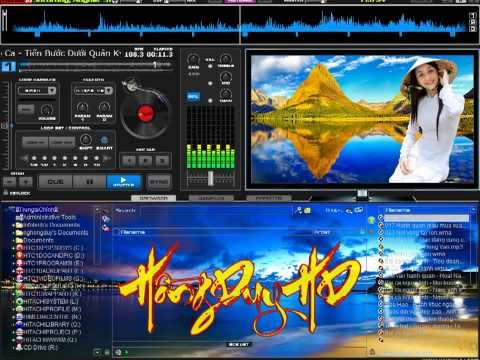Switch to the Sampler tab
This screenshot has width=480, height=360.
pyautogui.click(x=211, y=198)
